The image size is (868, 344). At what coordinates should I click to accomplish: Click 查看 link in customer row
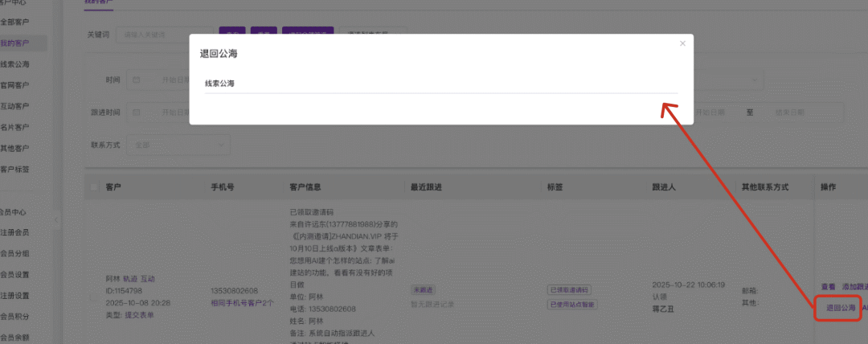[828, 287]
